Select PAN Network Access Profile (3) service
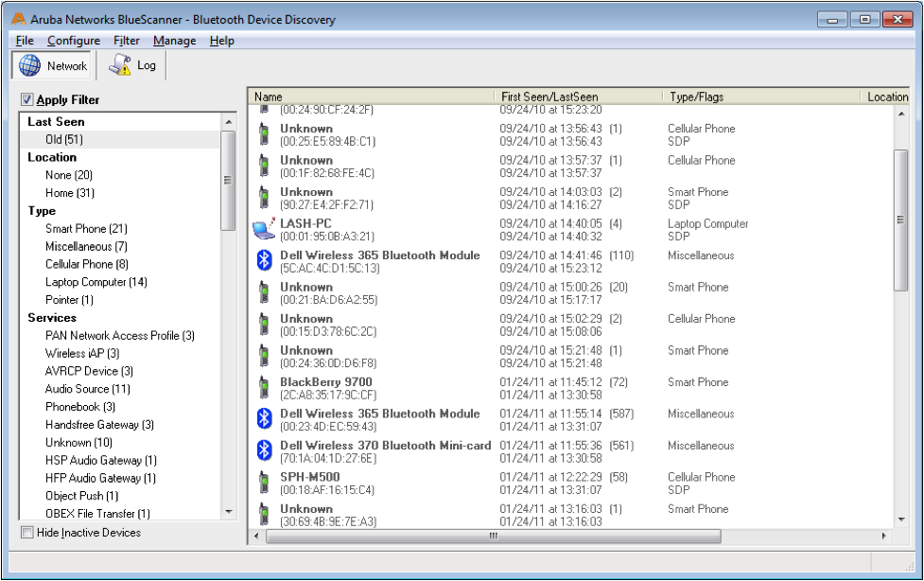This screenshot has height=581, width=924. point(119,336)
